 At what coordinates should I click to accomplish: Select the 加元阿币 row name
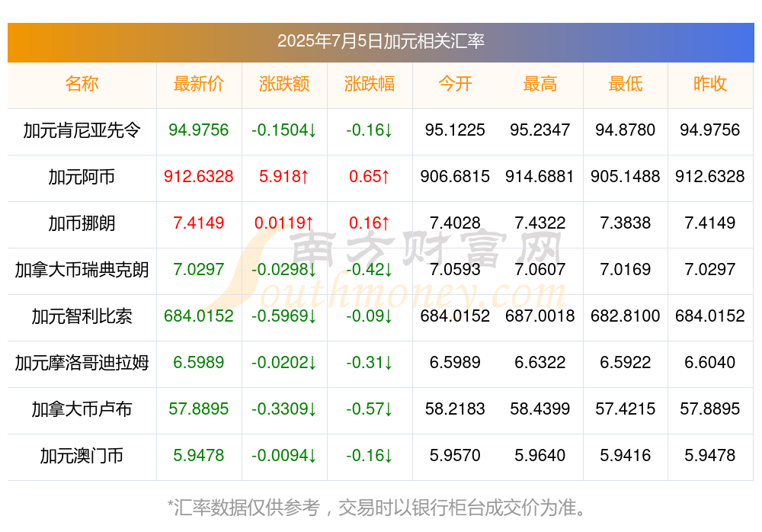82,177
